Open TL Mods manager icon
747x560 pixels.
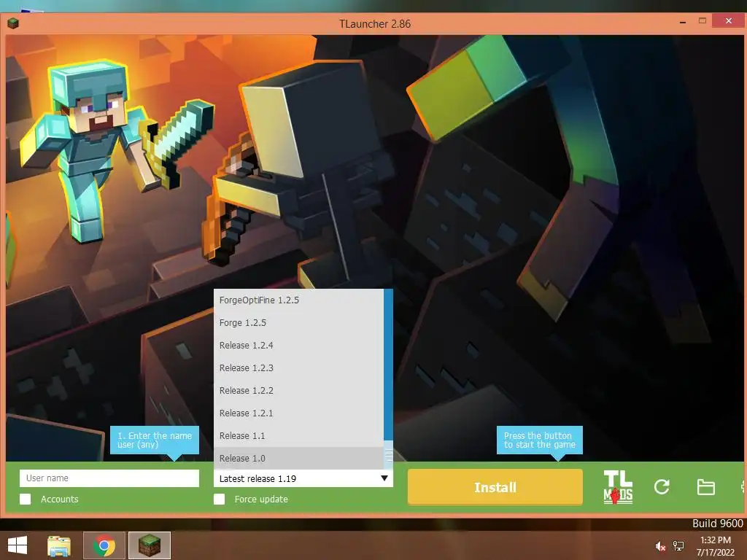tap(618, 487)
